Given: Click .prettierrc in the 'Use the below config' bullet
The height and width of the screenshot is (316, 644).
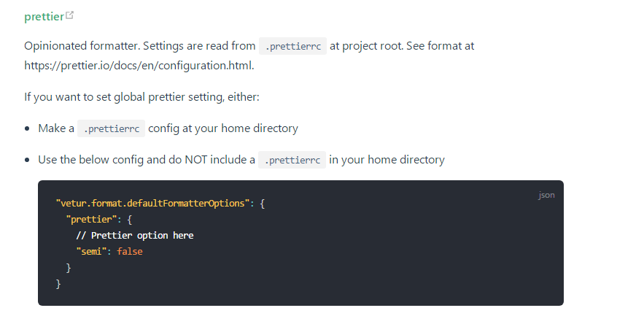Looking at the screenshot, I should pyautogui.click(x=292, y=160).
